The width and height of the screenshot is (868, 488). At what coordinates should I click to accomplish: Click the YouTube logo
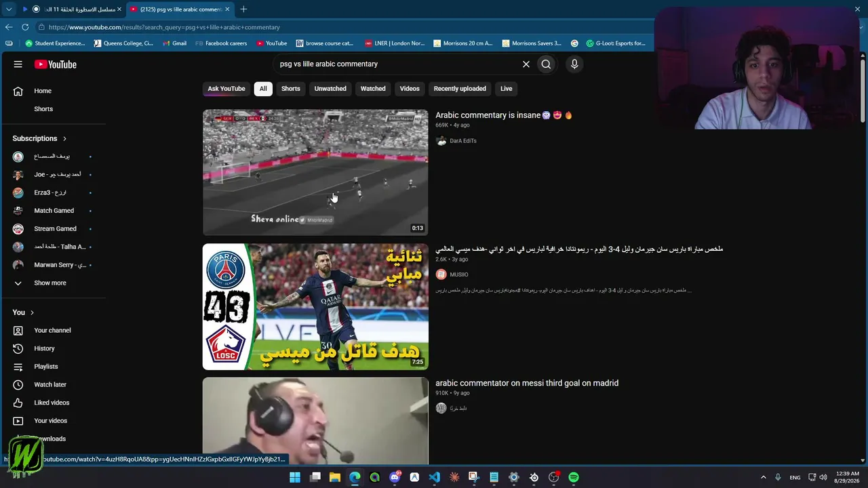click(56, 64)
